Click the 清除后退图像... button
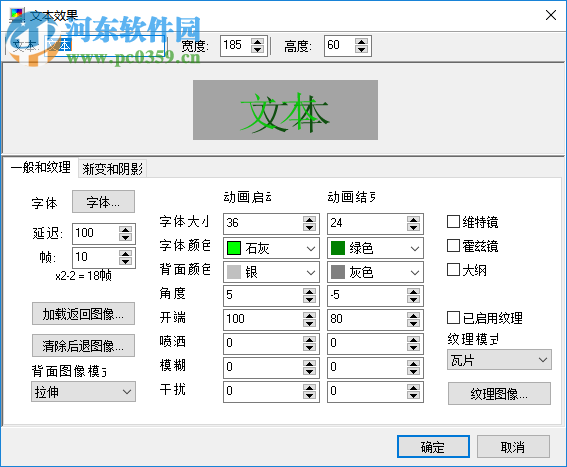The image size is (567, 467). pos(83,346)
